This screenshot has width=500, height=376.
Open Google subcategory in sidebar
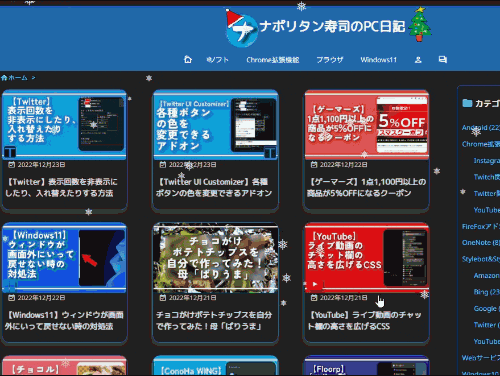click(x=487, y=308)
